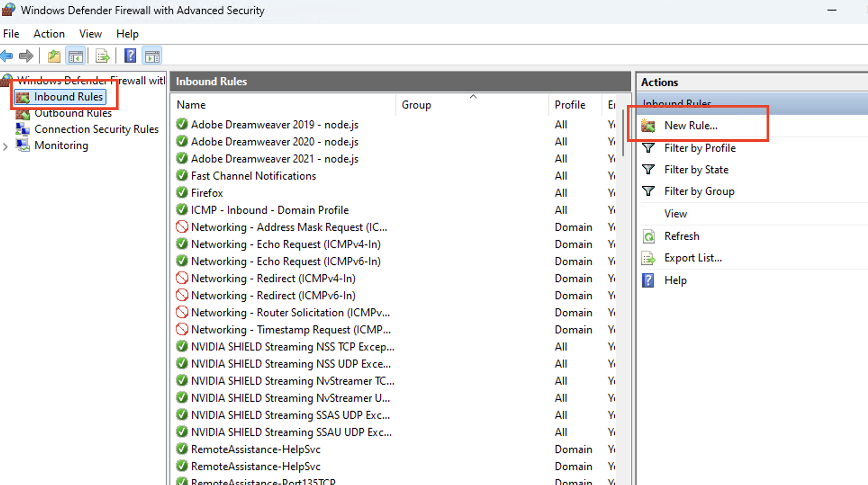Select Connection Security Rules in tree
Viewport: 868px width, 485px height.
(x=96, y=129)
